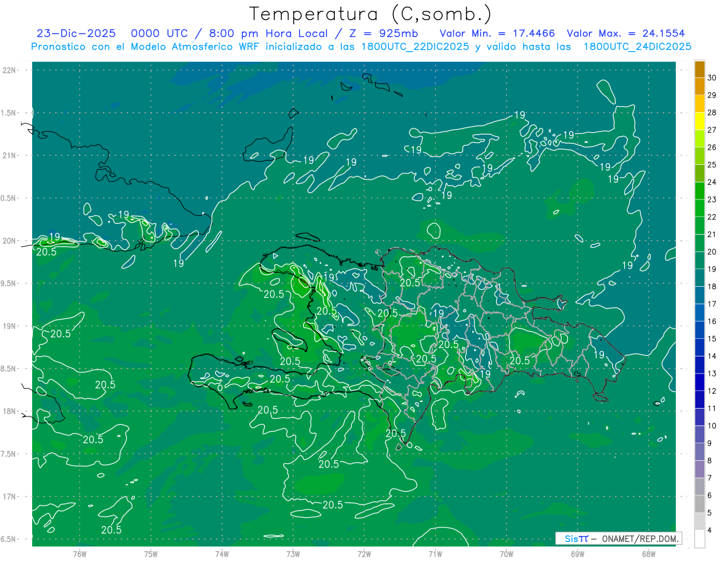Click the "Valor Max. = 24.1554" readout

point(626,33)
